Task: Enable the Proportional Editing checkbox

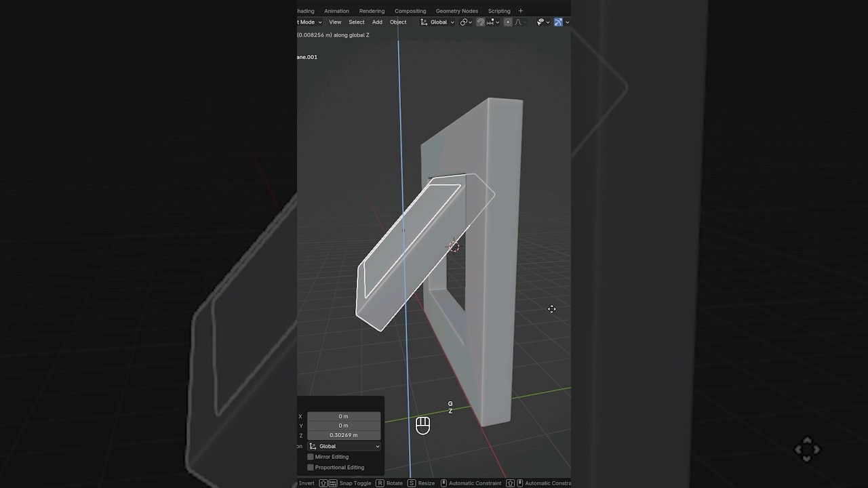Action: coord(311,467)
